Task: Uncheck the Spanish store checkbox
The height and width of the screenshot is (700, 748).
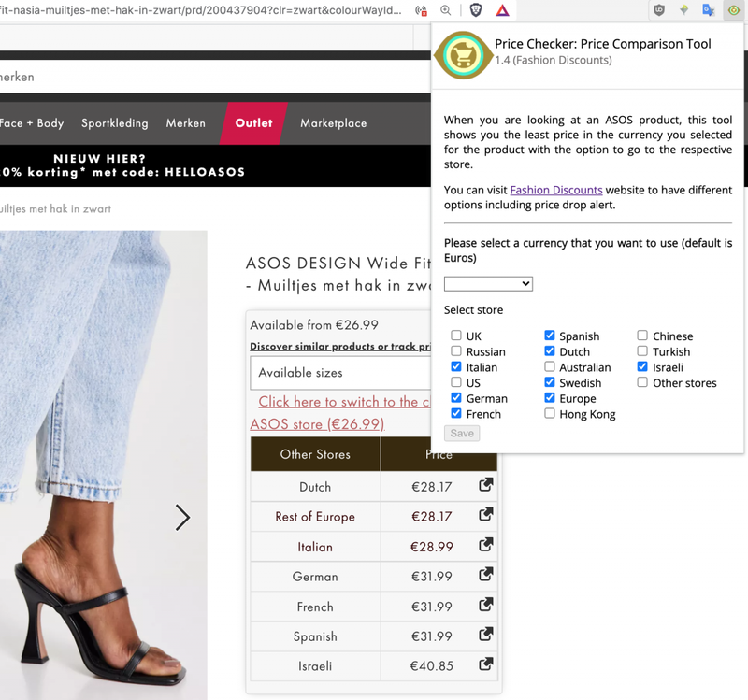Action: (x=550, y=336)
